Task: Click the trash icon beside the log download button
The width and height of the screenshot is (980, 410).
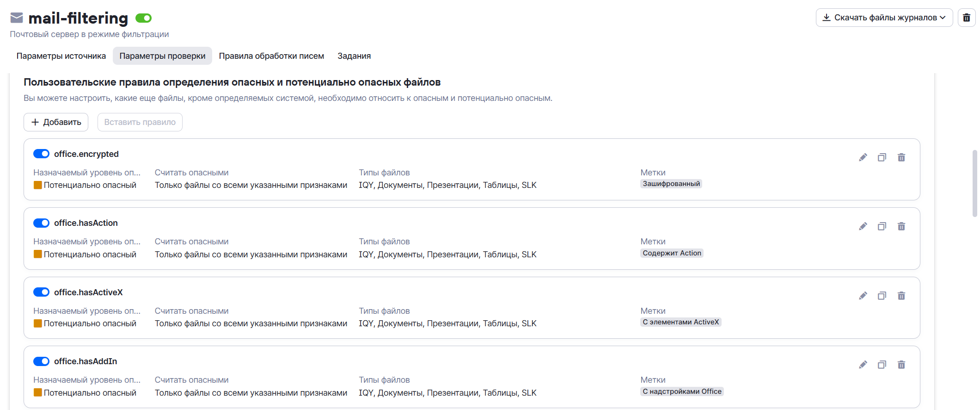Action: coord(966,18)
